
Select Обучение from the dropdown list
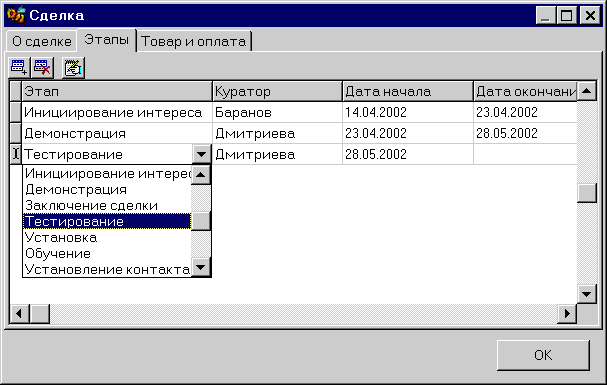pos(107,253)
